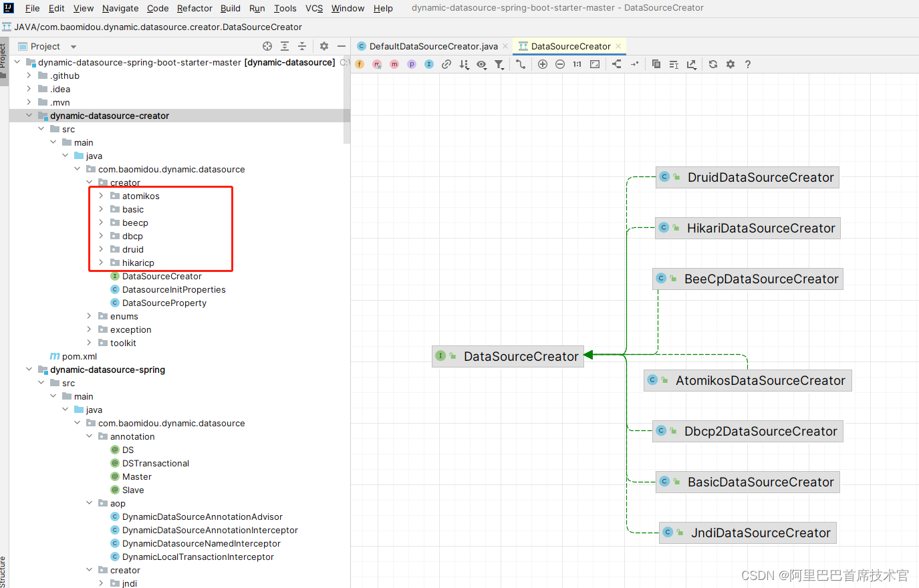Expand the hikaricp package

(x=101, y=263)
